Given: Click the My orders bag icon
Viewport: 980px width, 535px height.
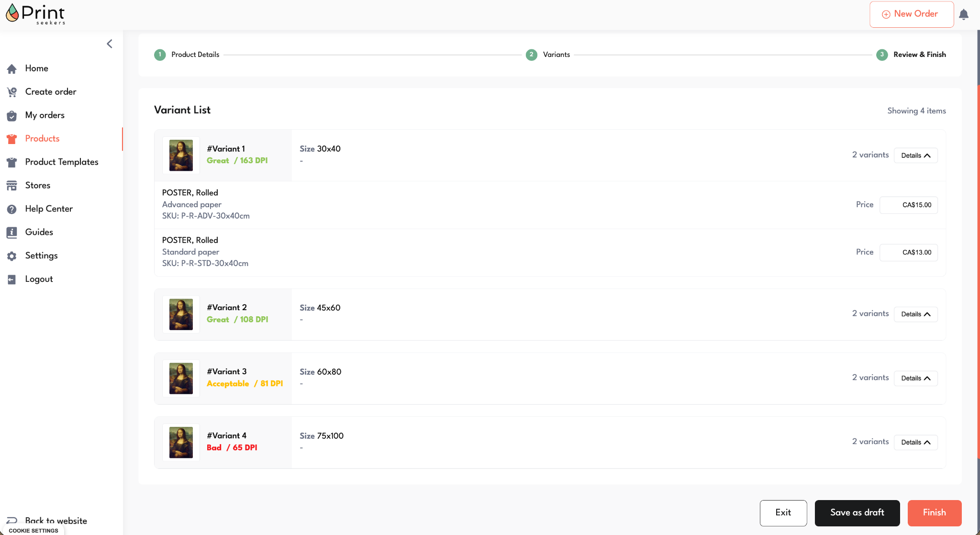Looking at the screenshot, I should [12, 115].
